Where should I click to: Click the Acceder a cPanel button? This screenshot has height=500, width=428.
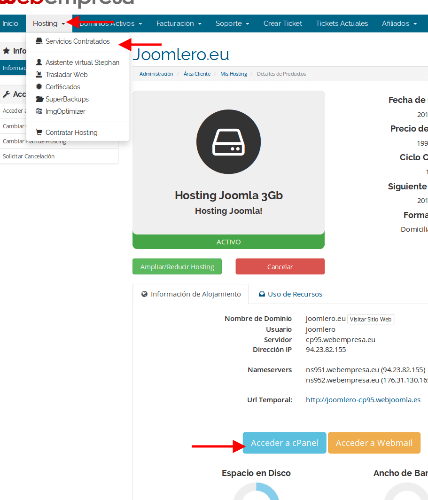tap(284, 443)
